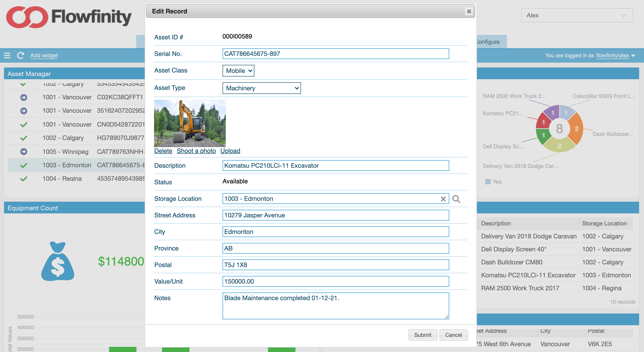Refresh widgets using the refresh icon
This screenshot has height=352, width=644.
tap(21, 55)
